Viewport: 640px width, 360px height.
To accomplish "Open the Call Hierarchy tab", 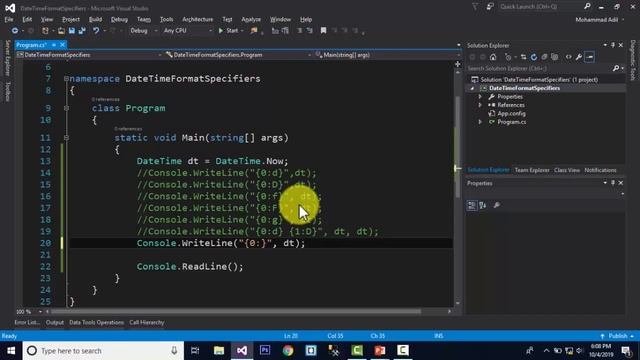I will coord(147,322).
